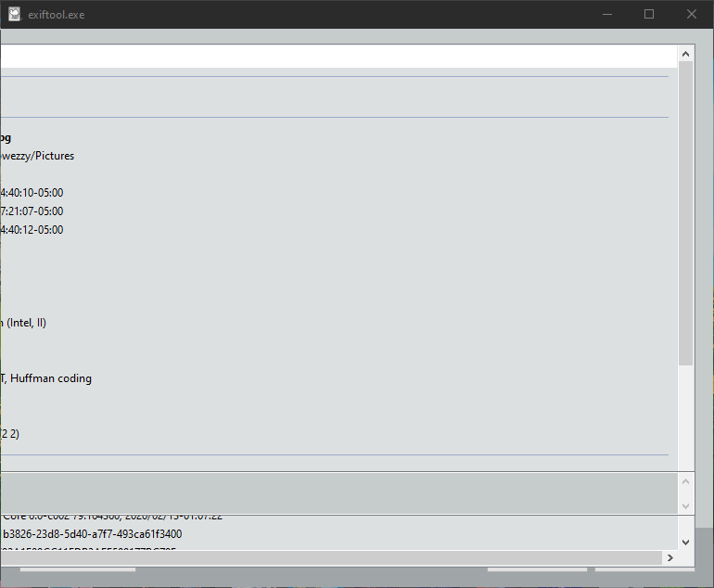The height and width of the screenshot is (588, 714).
Task: Click the main metadata vertical scrollbar thumb
Action: [686, 213]
